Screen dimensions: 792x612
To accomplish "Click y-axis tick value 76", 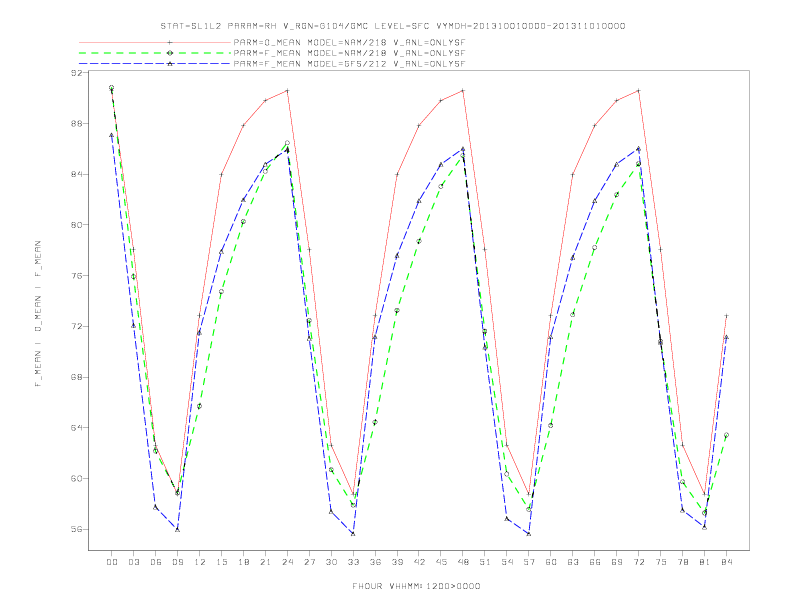I will coord(76,276).
